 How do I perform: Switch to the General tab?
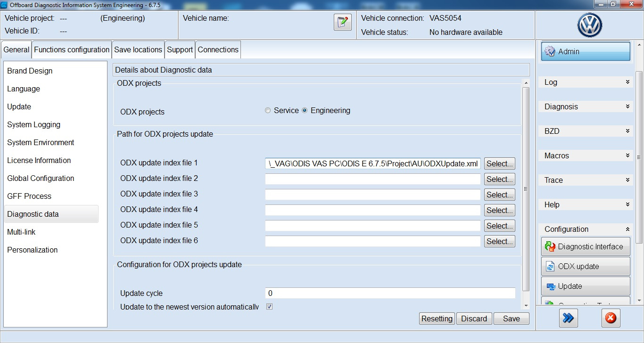pos(17,49)
